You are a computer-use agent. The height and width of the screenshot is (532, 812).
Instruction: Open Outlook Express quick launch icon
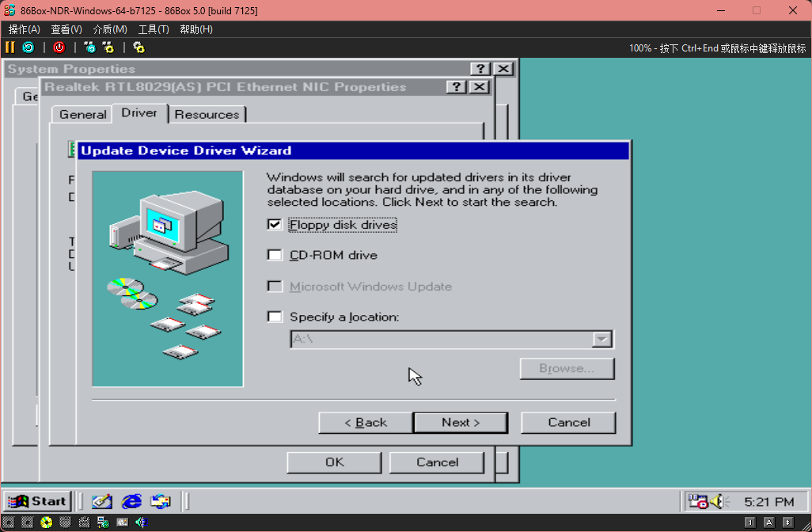click(161, 501)
